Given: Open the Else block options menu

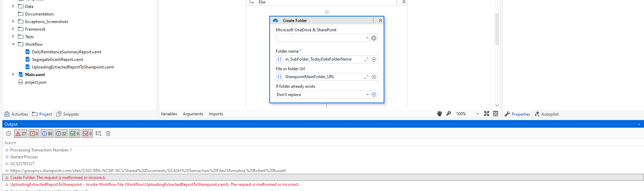Looking at the screenshot, I should click(x=397, y=2).
